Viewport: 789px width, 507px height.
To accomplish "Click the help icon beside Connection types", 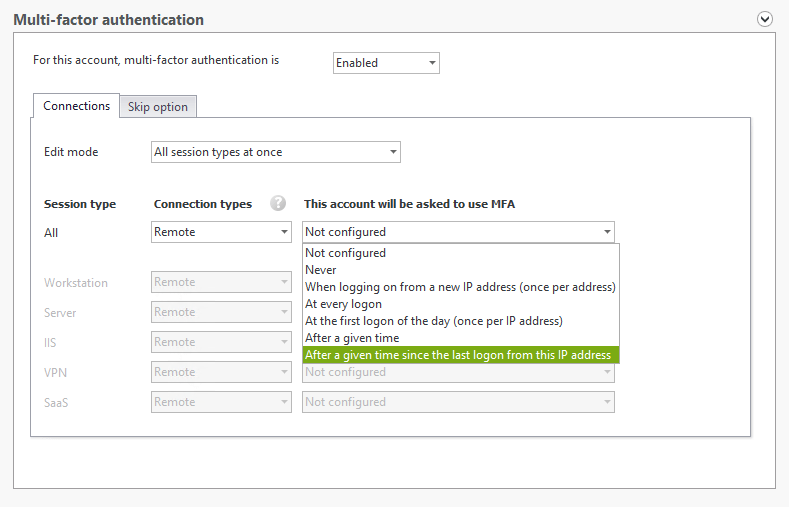I will click(278, 203).
